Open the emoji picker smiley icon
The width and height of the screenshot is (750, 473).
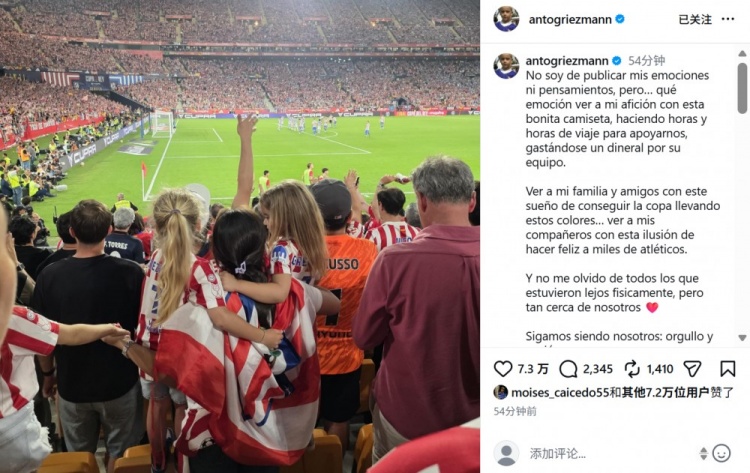click(721, 453)
